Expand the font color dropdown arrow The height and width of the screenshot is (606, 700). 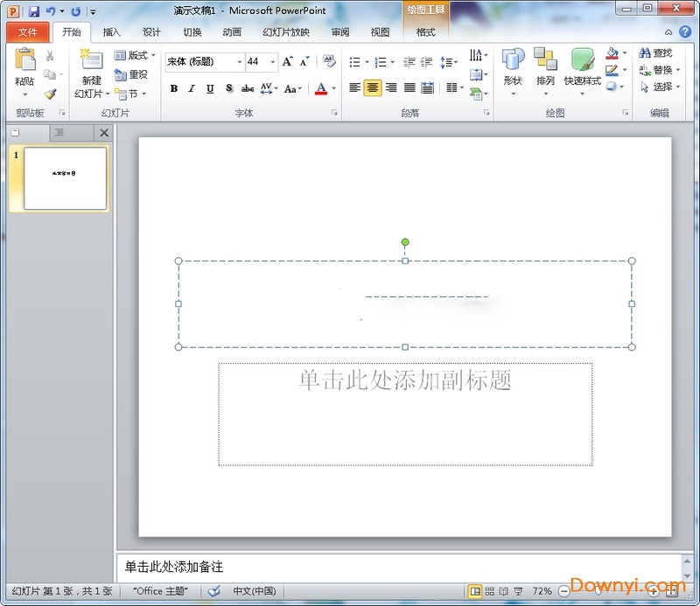332,88
